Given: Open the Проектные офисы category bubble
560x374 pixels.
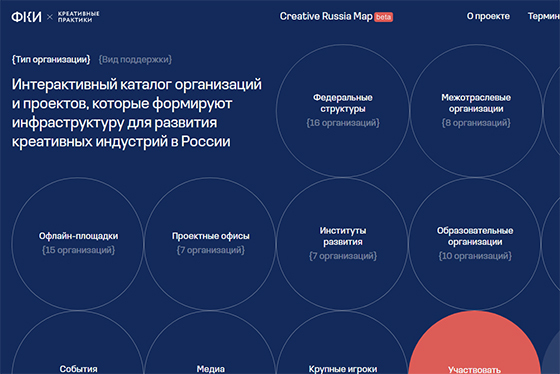Looking at the screenshot, I should [210, 244].
